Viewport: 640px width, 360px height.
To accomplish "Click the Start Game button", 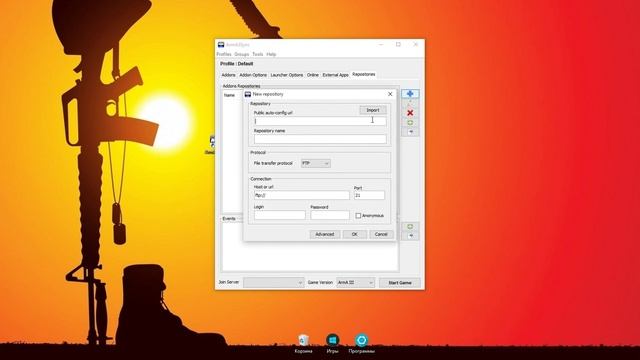I will [400, 283].
